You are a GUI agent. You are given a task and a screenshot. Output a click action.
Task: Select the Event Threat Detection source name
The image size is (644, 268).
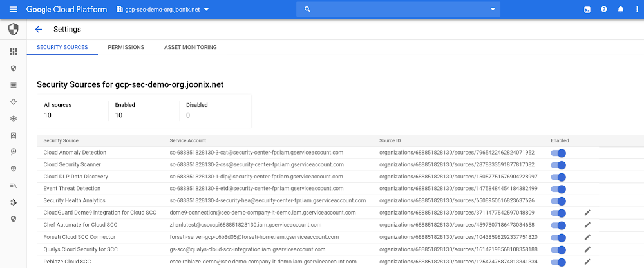[72, 188]
